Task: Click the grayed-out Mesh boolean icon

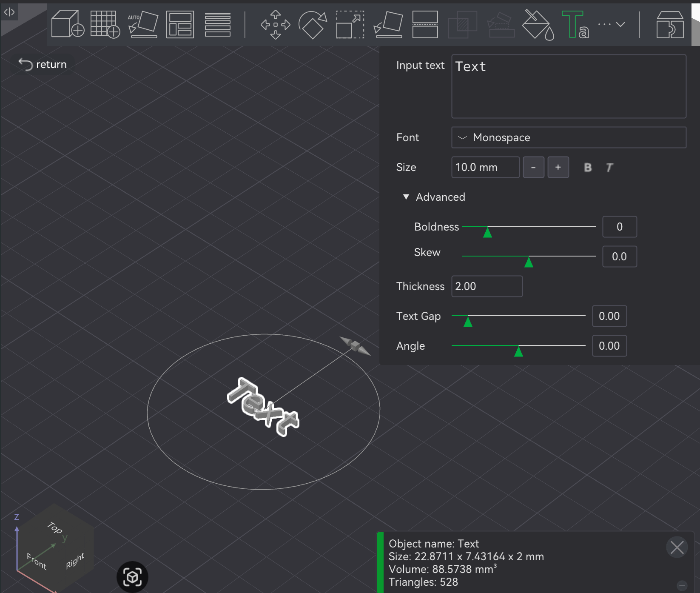Action: coord(462,24)
